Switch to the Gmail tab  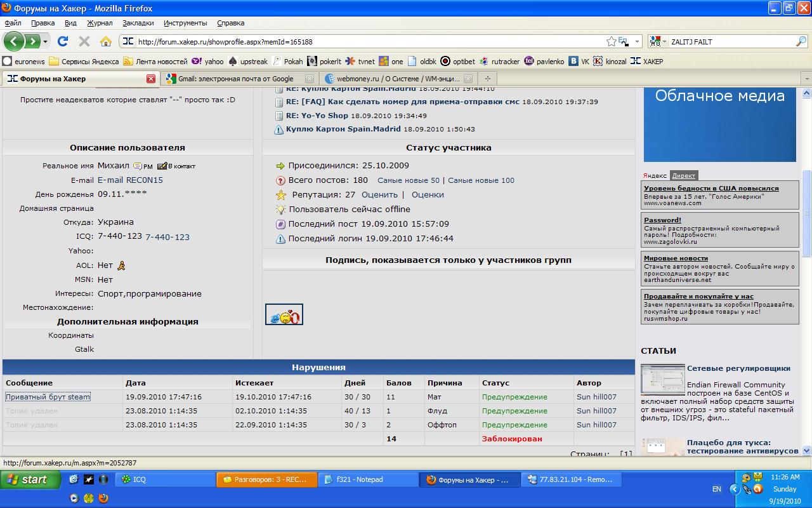pyautogui.click(x=239, y=79)
